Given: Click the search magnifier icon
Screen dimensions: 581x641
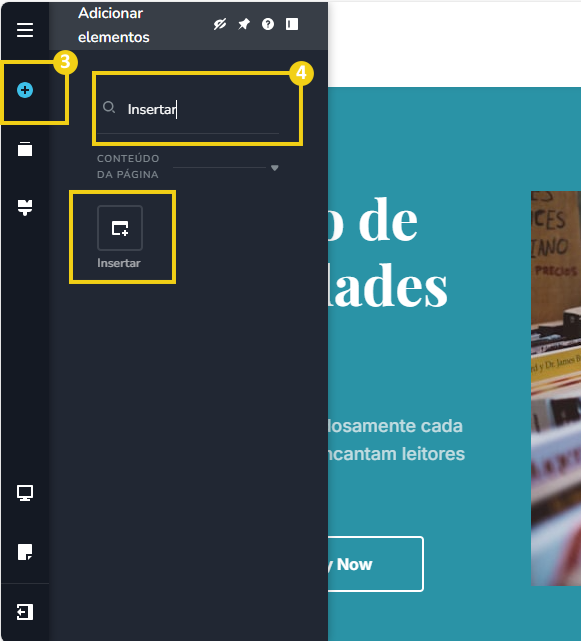Looking at the screenshot, I should [x=109, y=108].
